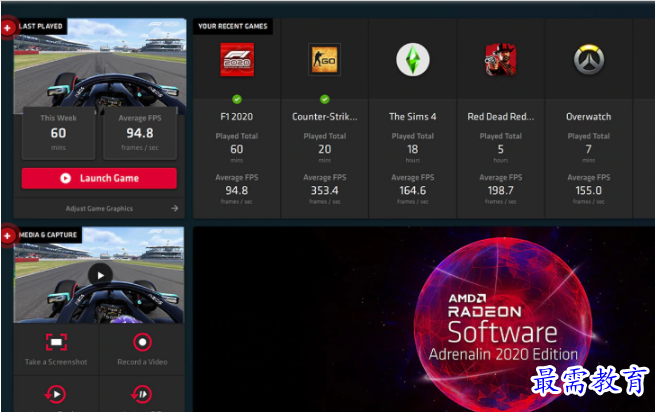Click the 353.4 average FPS value
The width and height of the screenshot is (655, 412).
[x=325, y=191]
